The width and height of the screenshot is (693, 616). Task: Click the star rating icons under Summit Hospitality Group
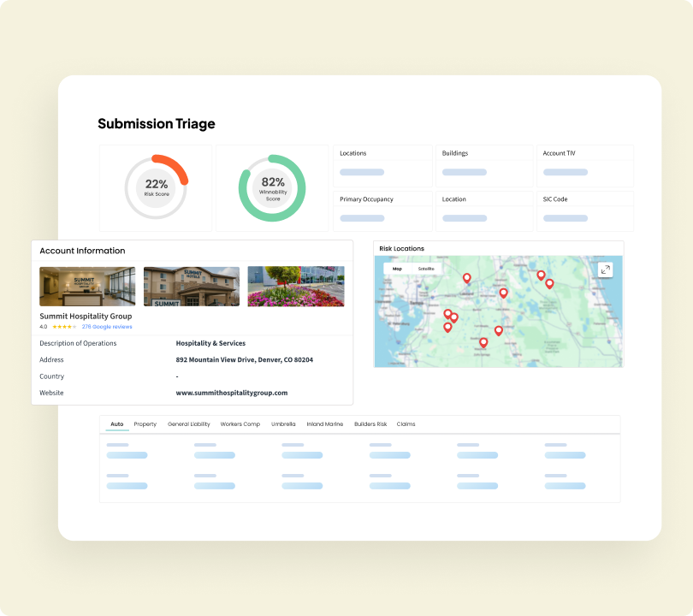(64, 327)
